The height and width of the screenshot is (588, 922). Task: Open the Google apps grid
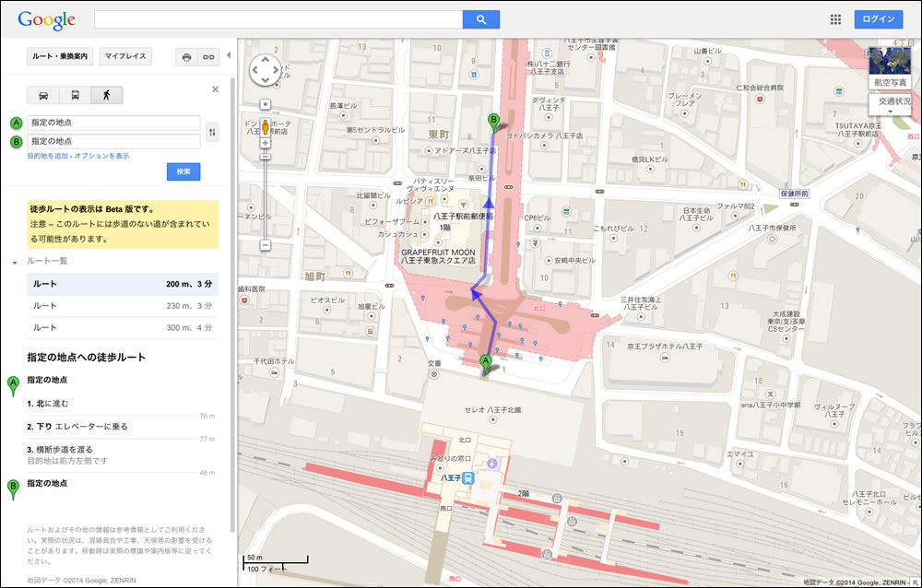tap(835, 19)
